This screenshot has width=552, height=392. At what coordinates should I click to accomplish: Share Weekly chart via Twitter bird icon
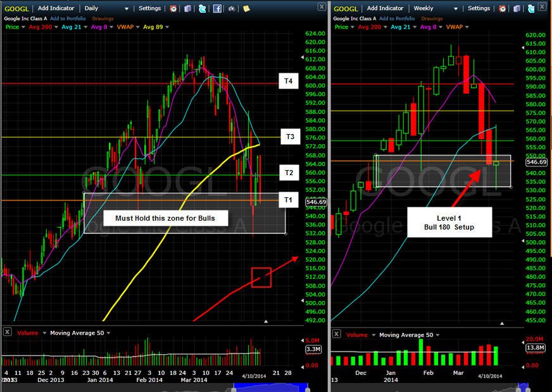coord(531,8)
